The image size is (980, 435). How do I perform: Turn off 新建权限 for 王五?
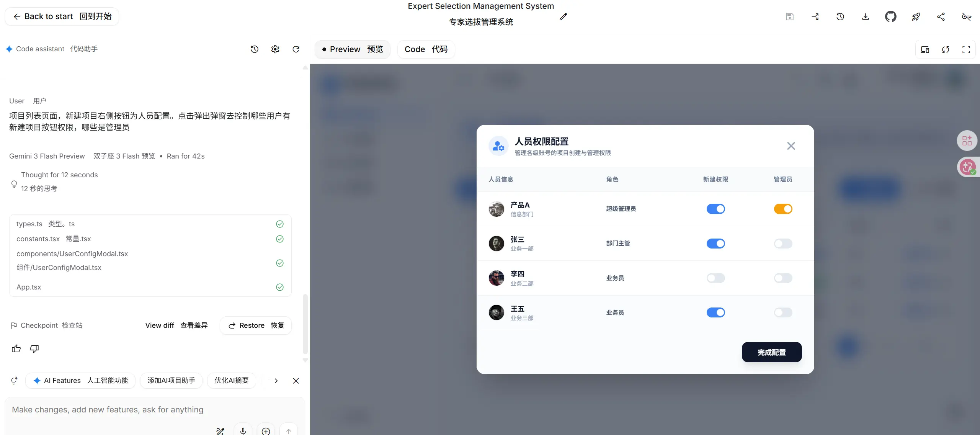pos(715,312)
